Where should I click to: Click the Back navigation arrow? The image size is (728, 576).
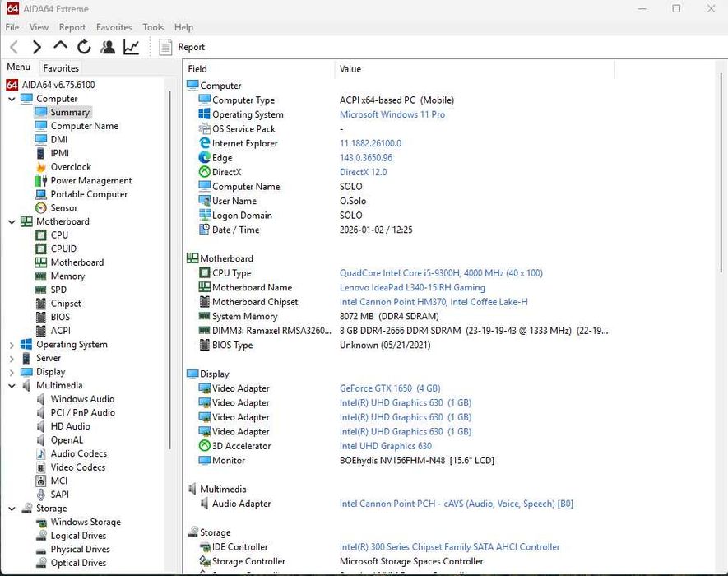pyautogui.click(x=14, y=47)
